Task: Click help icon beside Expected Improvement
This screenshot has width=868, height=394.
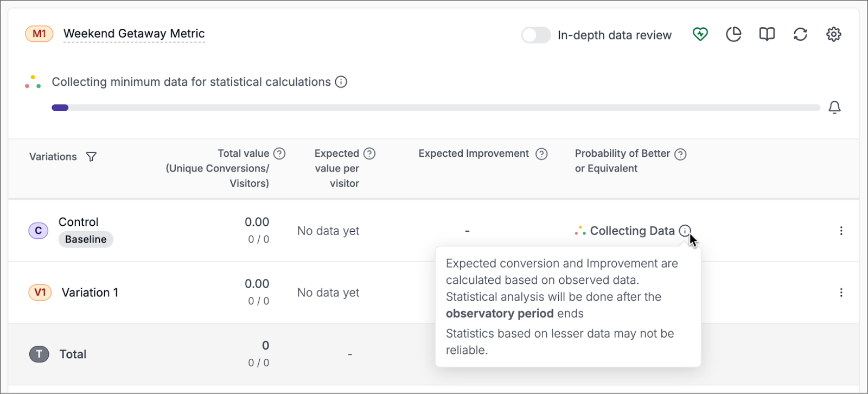Action: pos(541,154)
